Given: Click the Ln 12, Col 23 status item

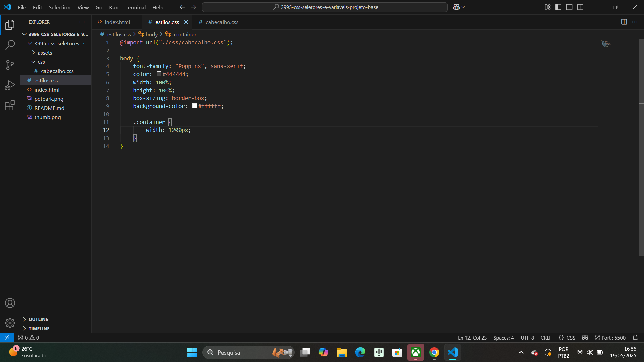Looking at the screenshot, I should point(472,338).
